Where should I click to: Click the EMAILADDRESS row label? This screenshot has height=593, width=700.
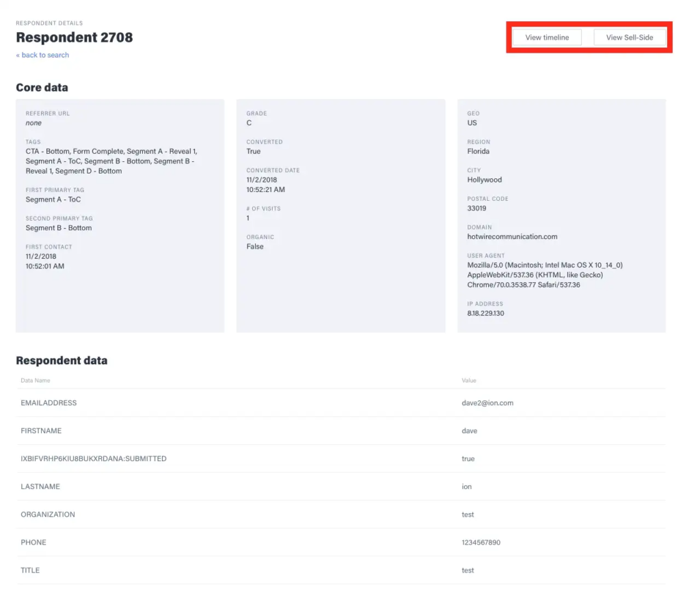pos(49,403)
